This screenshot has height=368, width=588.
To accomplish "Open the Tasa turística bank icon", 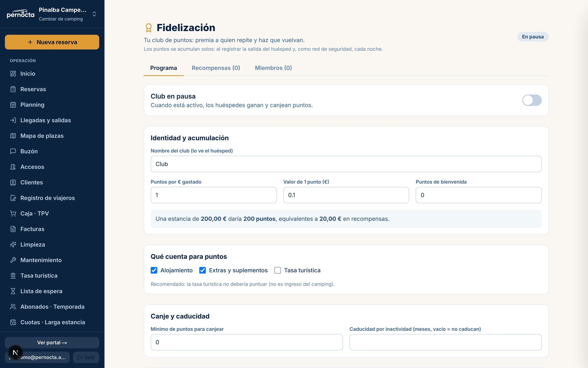I will [13, 276].
